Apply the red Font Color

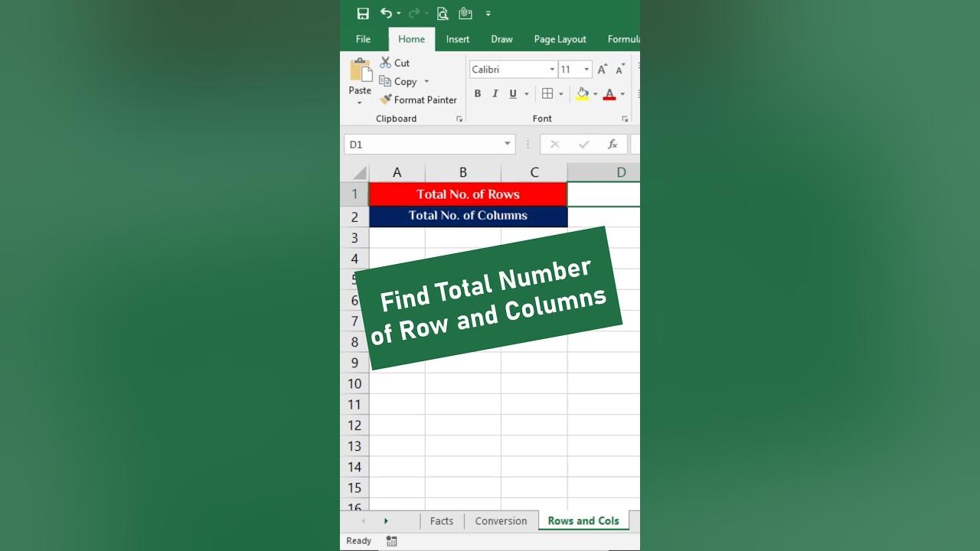(609, 94)
